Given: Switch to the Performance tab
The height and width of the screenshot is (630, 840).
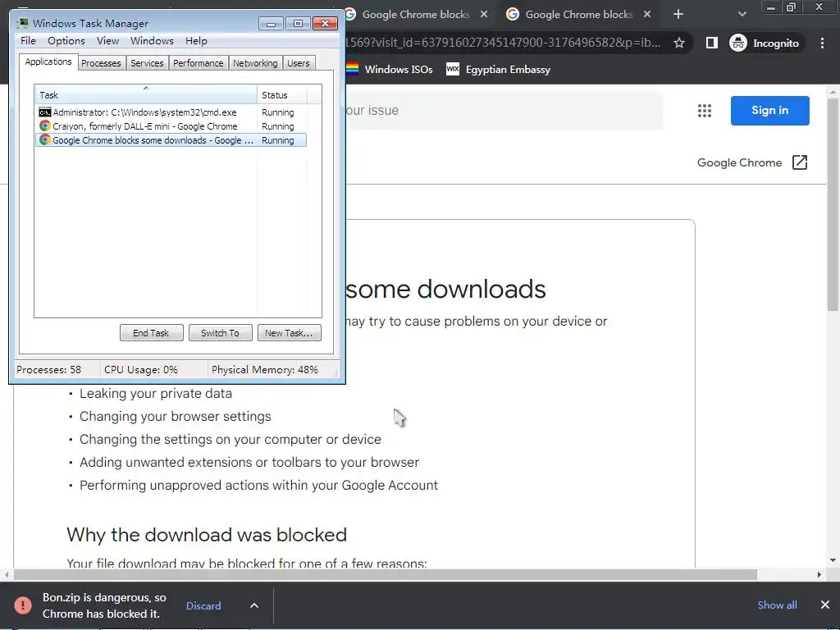Looking at the screenshot, I should (x=199, y=63).
